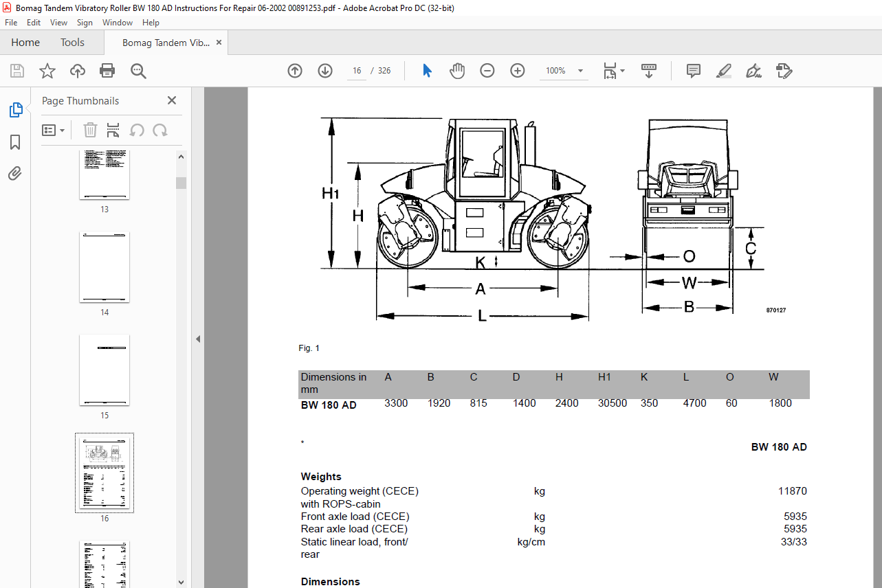
Task: Go to next page arrow
Action: click(x=325, y=71)
